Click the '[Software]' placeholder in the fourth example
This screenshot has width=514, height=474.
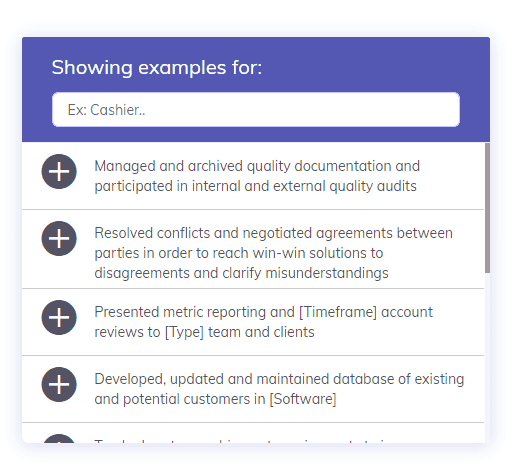(303, 399)
